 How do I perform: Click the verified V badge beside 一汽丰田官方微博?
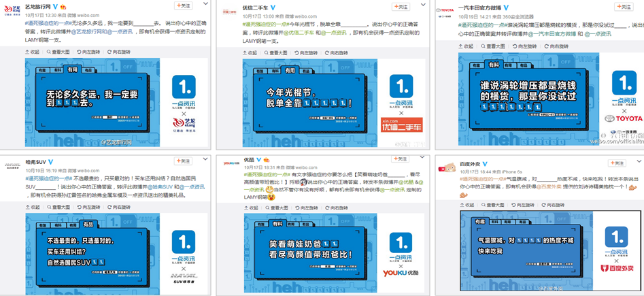click(507, 8)
